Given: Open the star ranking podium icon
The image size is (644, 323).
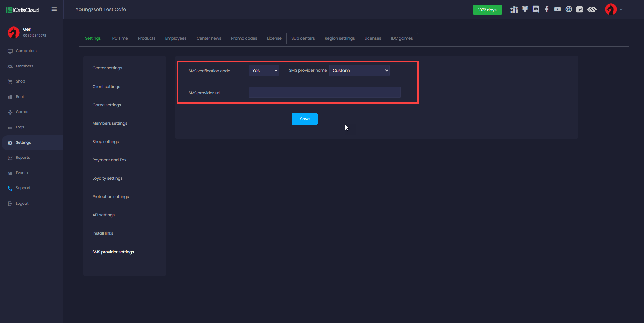Looking at the screenshot, I should (x=514, y=9).
